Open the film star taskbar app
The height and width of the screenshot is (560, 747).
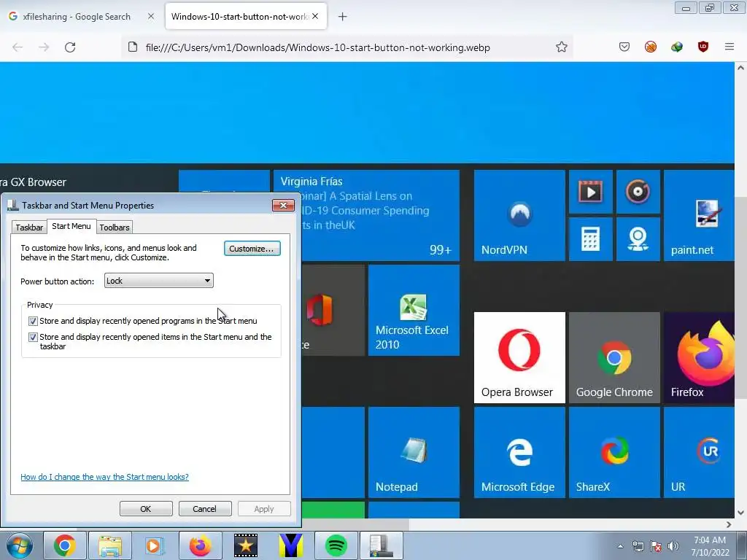245,545
